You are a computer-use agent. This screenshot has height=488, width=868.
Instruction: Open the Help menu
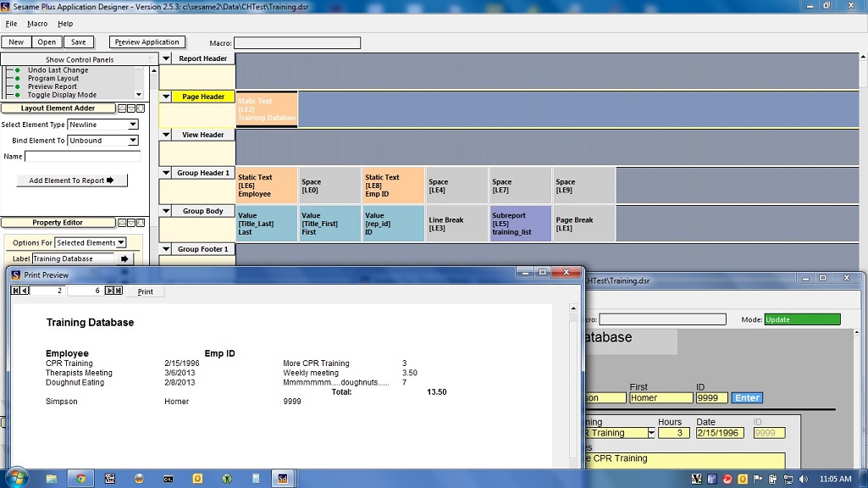click(65, 24)
